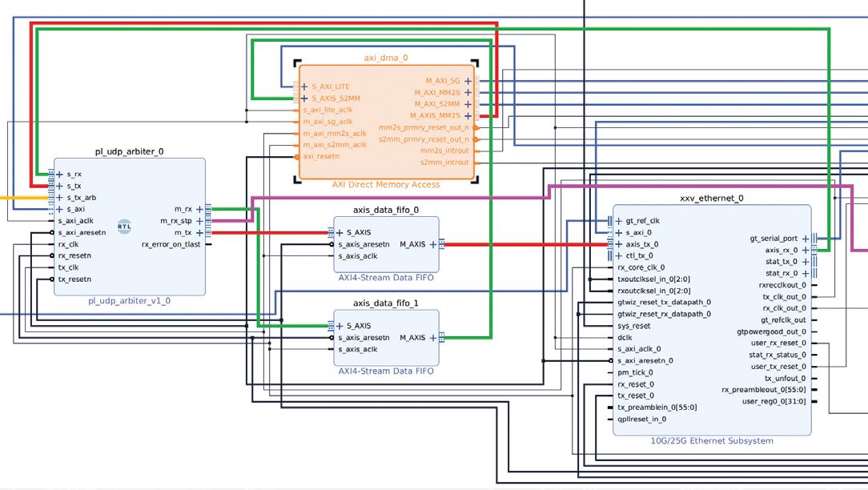Select the mm2s_introut pin

(x=444, y=151)
